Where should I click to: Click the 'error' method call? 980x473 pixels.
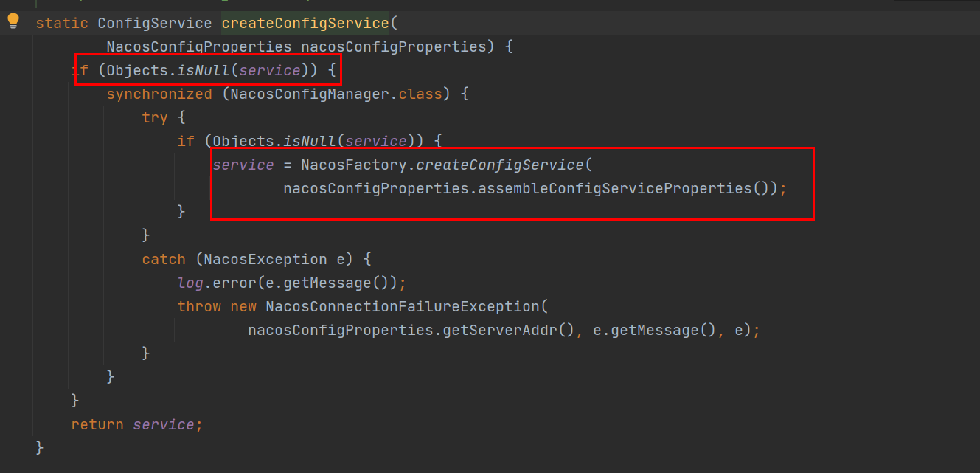pos(234,283)
